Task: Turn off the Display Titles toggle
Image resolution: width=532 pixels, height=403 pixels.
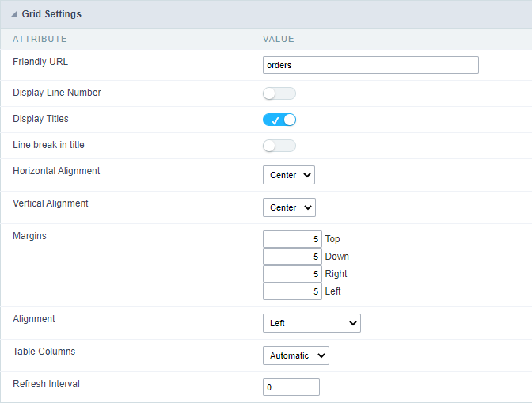Action: (x=279, y=120)
